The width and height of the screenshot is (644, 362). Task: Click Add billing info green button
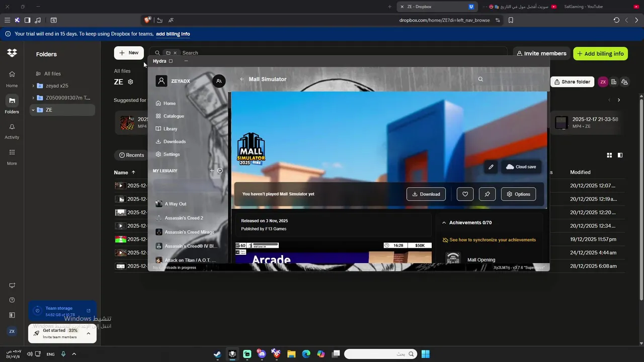600,53
